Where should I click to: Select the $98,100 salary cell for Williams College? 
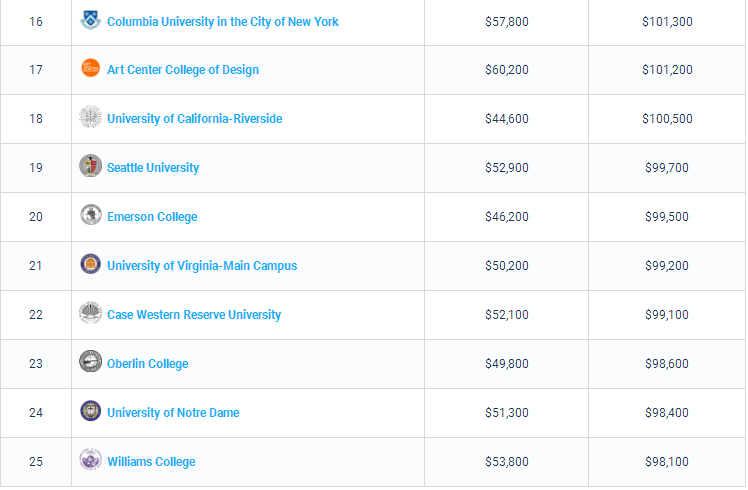(x=666, y=462)
